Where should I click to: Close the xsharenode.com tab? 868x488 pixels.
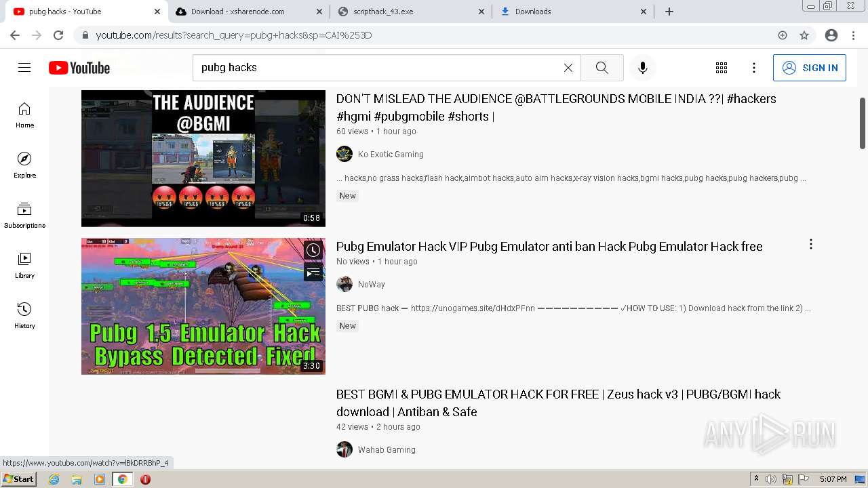319,12
